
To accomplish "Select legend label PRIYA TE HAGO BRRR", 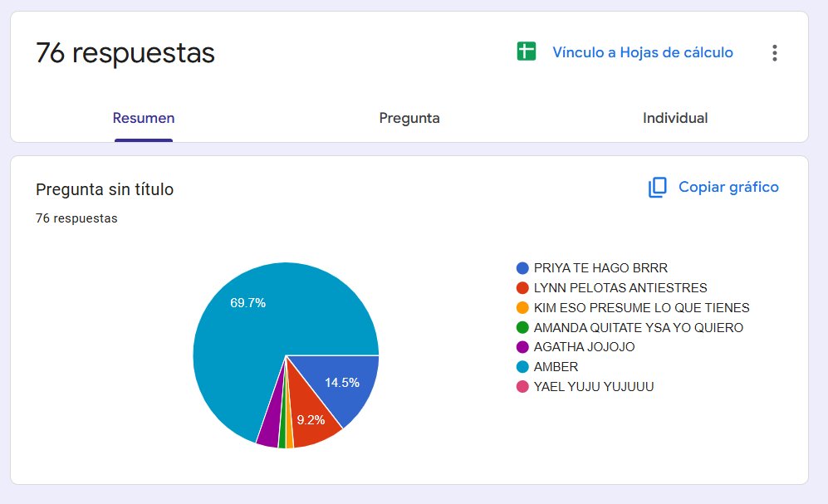I will click(600, 268).
